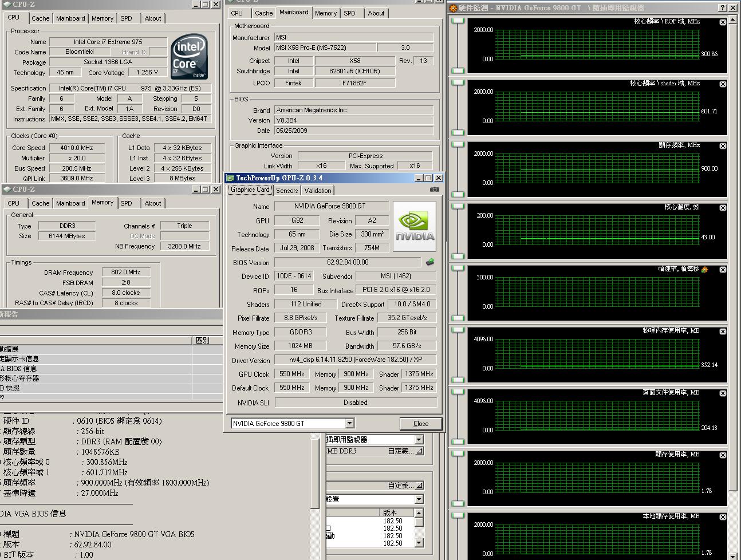
Task: Click the upper range handle of 顯存頻率 graph
Action: 458,145
